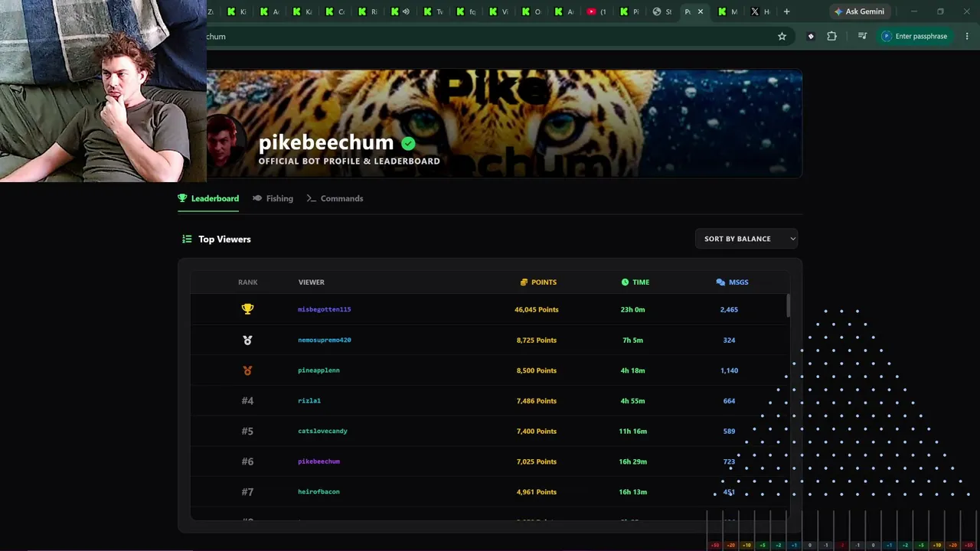
Task: Click the '1,140' messages cell
Action: pos(729,370)
